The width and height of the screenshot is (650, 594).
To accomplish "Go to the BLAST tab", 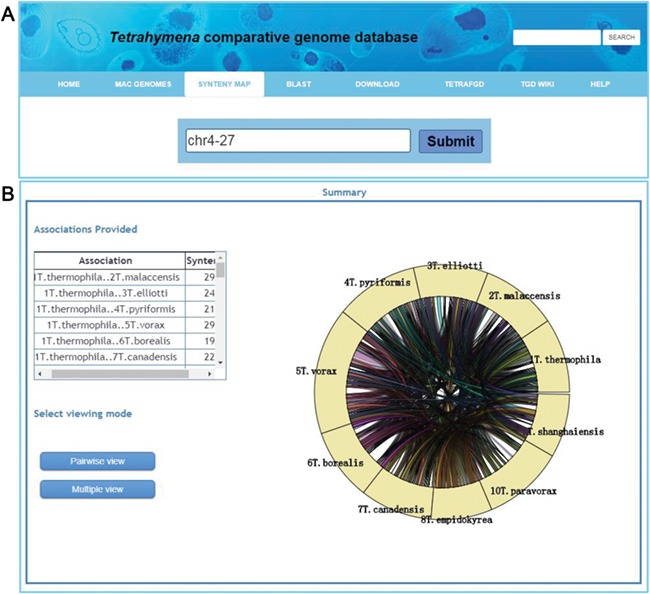I will 298,84.
